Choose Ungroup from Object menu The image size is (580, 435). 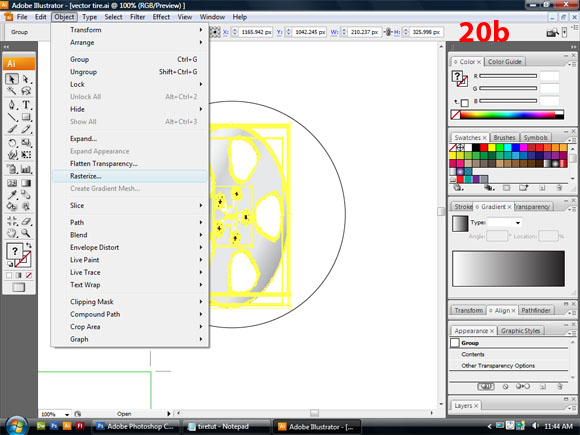coord(129,72)
